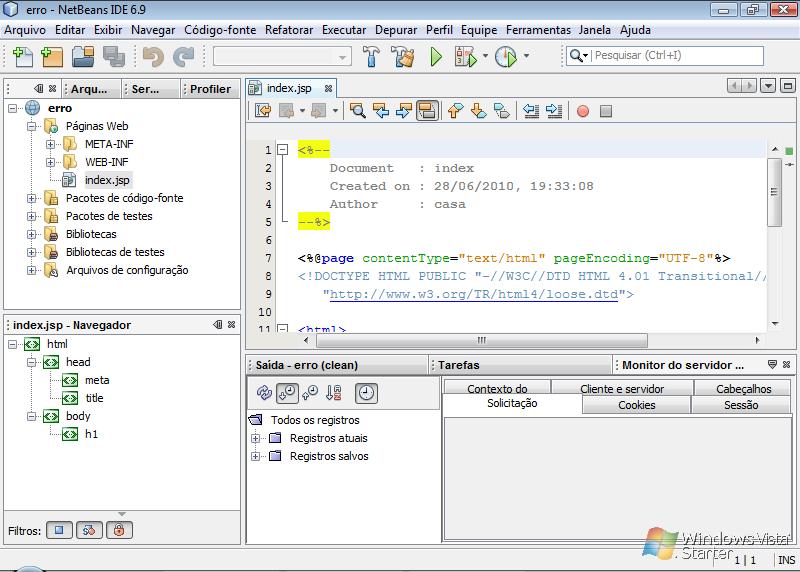The image size is (800, 572).
Task: Click the Pesquisar search field
Action: (678, 55)
